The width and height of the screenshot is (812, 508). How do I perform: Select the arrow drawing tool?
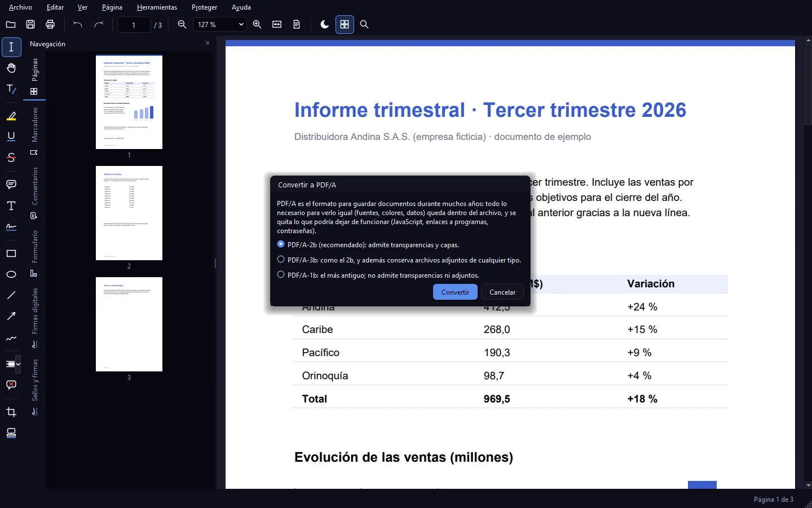pyautogui.click(x=11, y=316)
